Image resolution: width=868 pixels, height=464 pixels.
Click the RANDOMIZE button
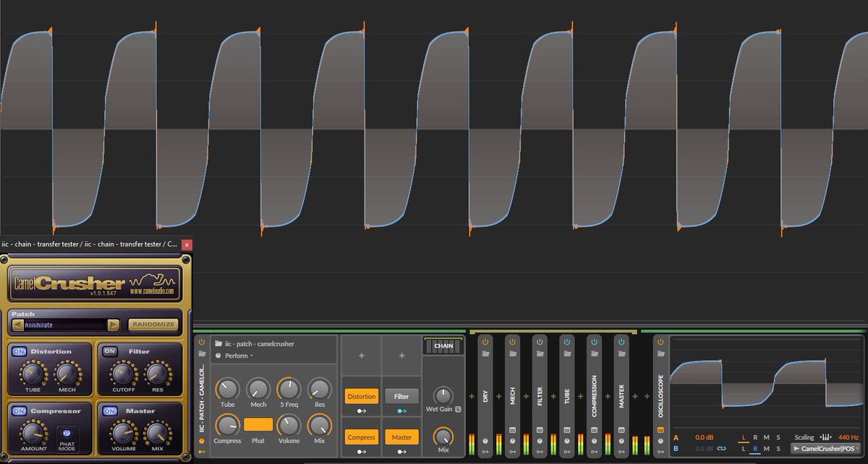[153, 325]
